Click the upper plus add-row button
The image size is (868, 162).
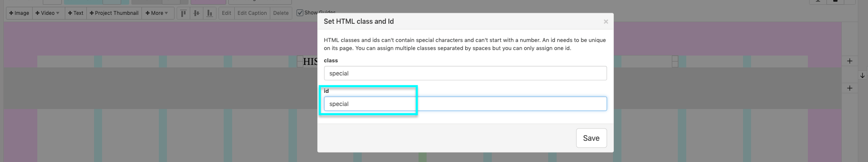pos(850,61)
